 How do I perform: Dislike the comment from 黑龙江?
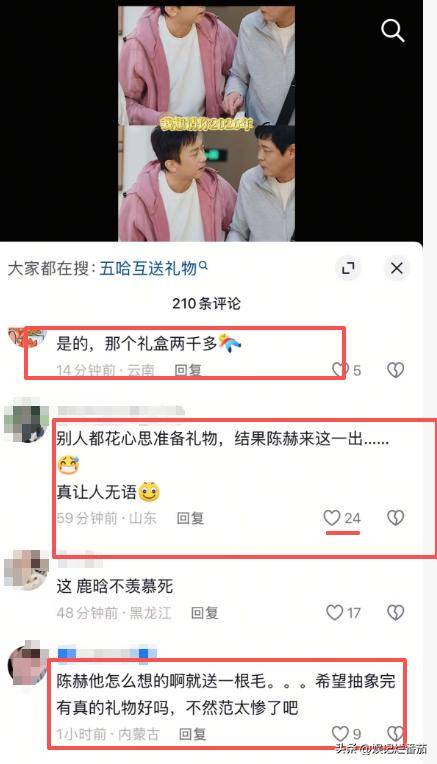396,612
